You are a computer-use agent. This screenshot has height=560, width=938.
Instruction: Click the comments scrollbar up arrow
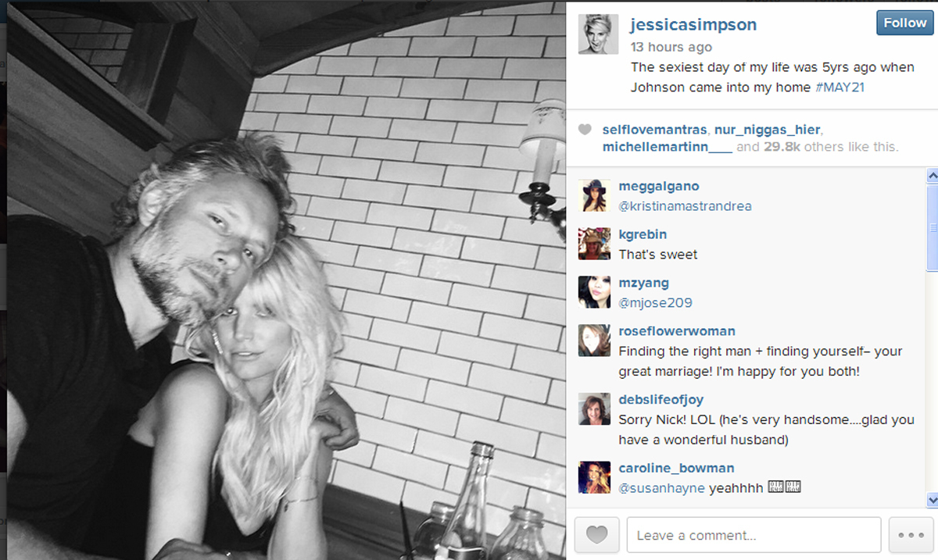click(x=932, y=176)
